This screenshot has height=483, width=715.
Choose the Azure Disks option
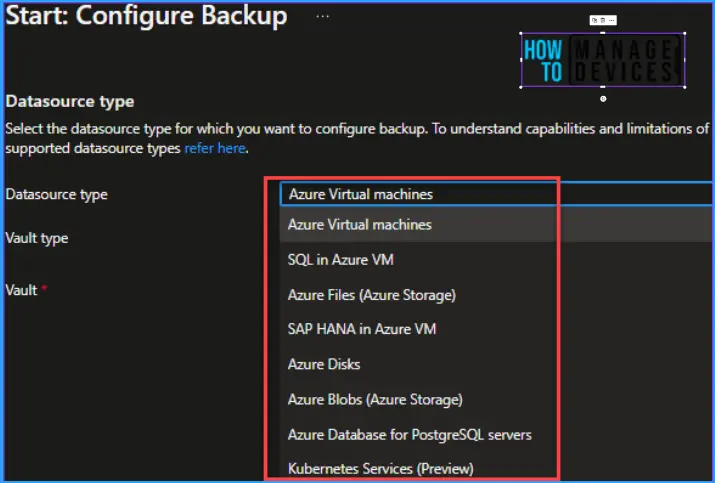click(x=497, y=364)
